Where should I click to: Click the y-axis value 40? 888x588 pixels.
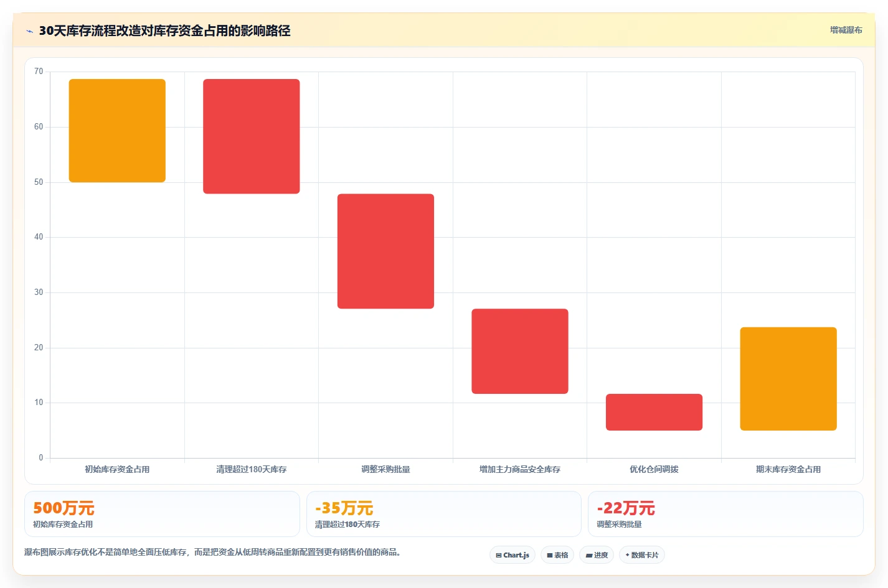point(39,237)
